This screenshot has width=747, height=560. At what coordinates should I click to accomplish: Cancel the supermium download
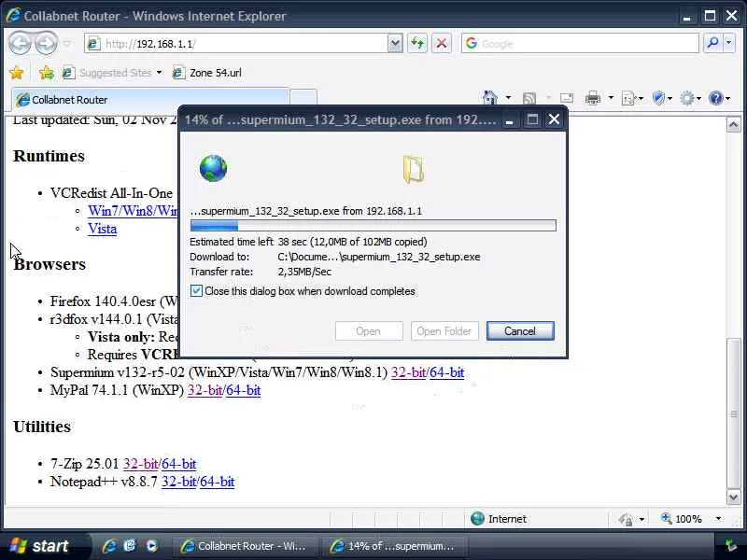point(520,331)
